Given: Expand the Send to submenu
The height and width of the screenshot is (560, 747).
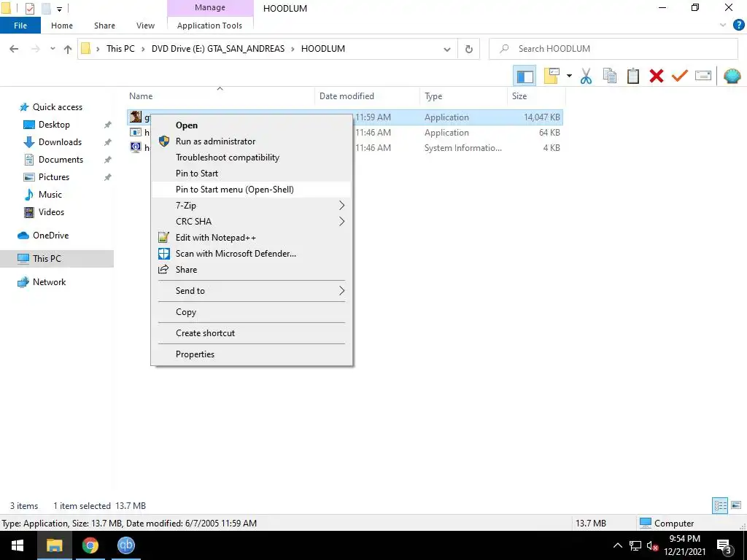Looking at the screenshot, I should click(251, 291).
